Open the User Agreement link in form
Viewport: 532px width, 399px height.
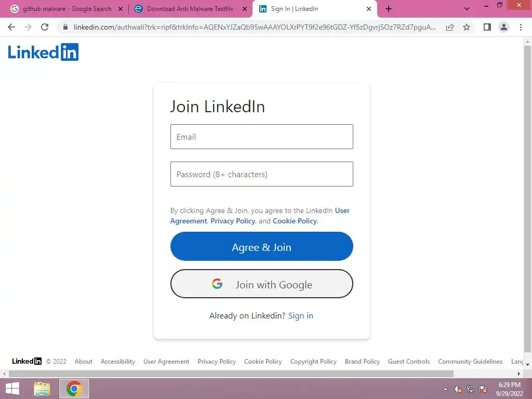coord(260,216)
